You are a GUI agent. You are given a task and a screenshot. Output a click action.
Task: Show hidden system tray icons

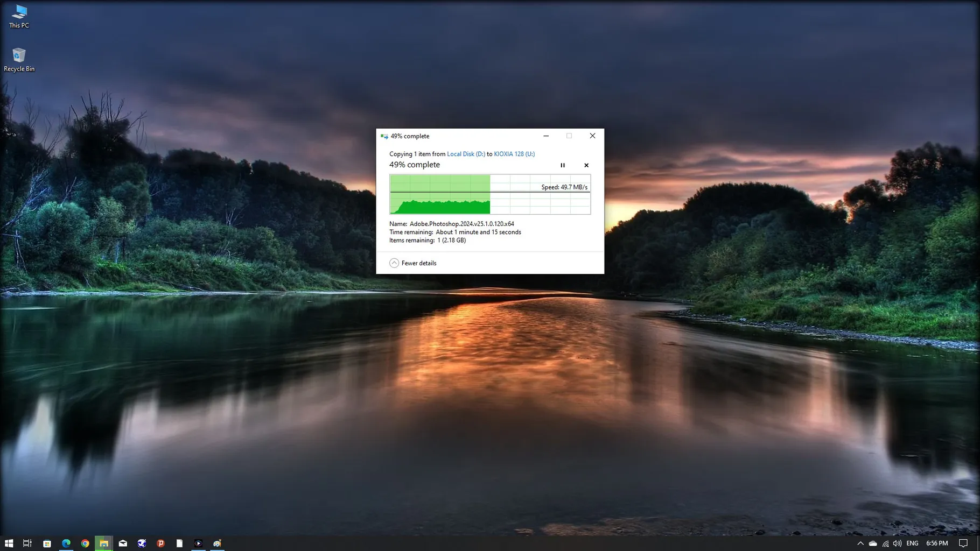coord(860,543)
